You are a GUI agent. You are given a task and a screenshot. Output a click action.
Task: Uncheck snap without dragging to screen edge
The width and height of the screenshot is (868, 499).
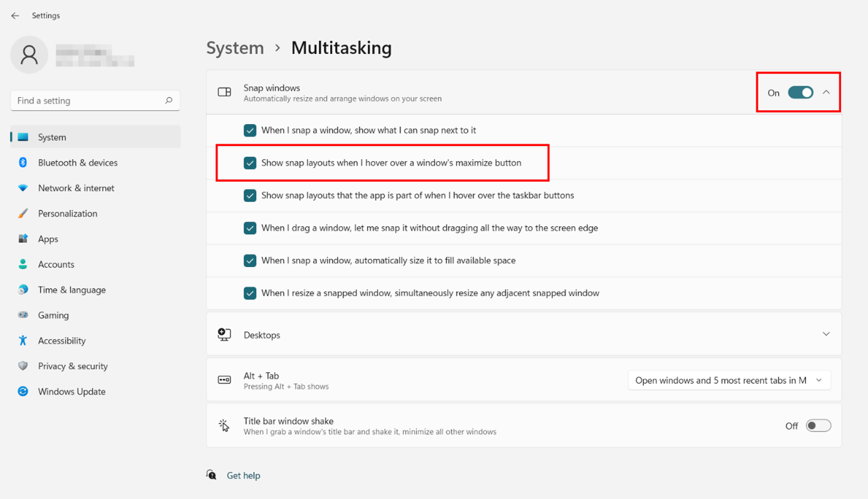pyautogui.click(x=250, y=228)
